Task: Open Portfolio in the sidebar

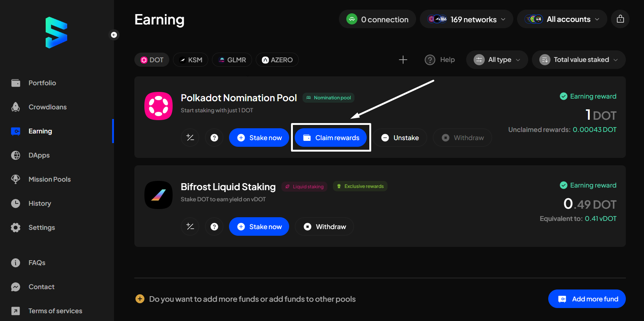Action: (x=42, y=83)
